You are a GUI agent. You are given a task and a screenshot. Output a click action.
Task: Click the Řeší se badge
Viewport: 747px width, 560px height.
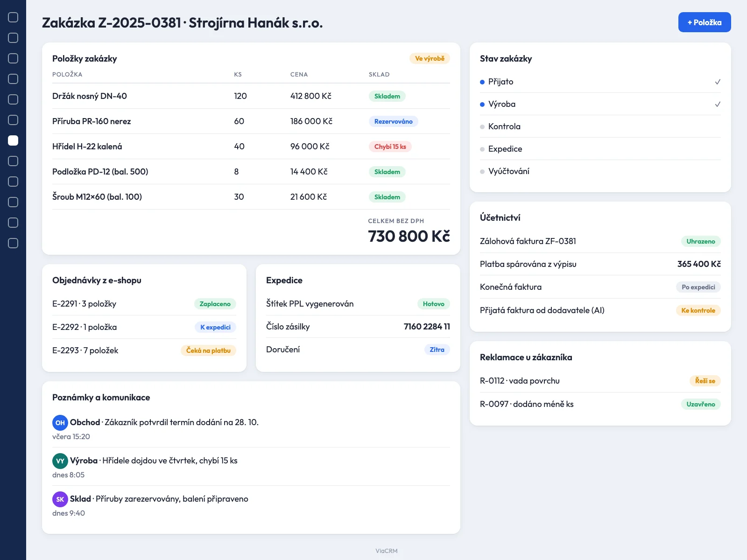point(705,381)
